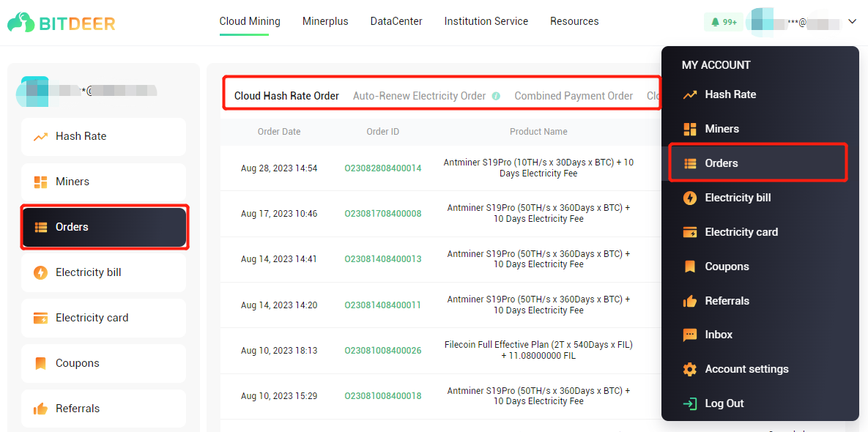The image size is (868, 432).
Task: Click the Resources navigation item
Action: point(574,21)
